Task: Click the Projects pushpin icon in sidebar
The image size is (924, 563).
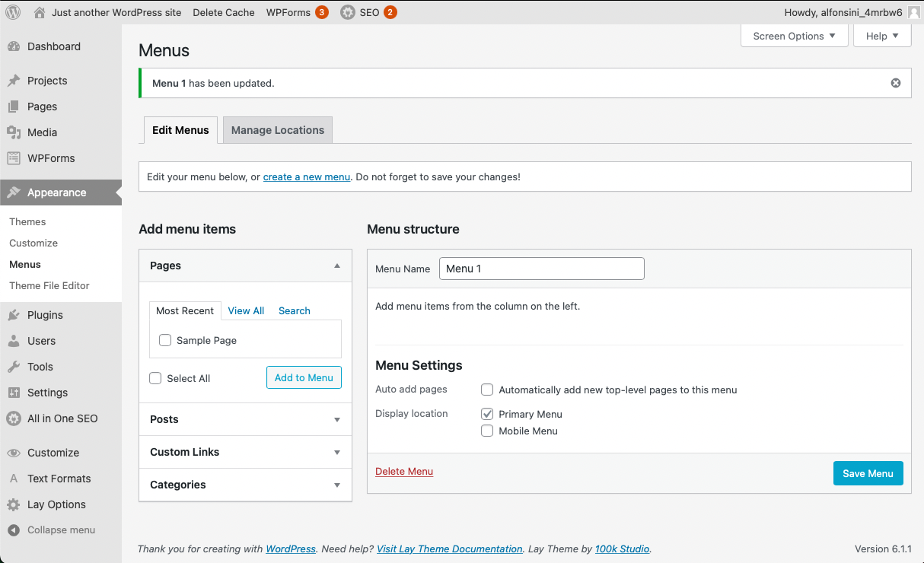Action: 14,81
